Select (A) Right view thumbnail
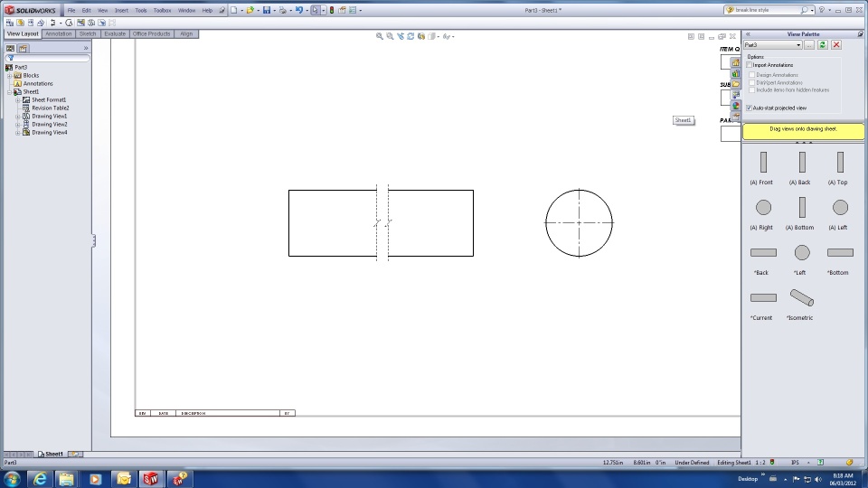Viewport: 868px width, 488px height. (763, 208)
